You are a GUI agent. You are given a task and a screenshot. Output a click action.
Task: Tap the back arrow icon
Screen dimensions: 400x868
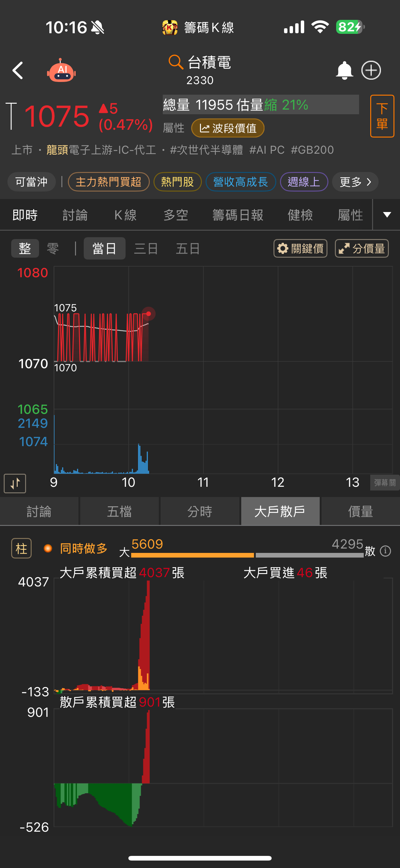point(18,70)
